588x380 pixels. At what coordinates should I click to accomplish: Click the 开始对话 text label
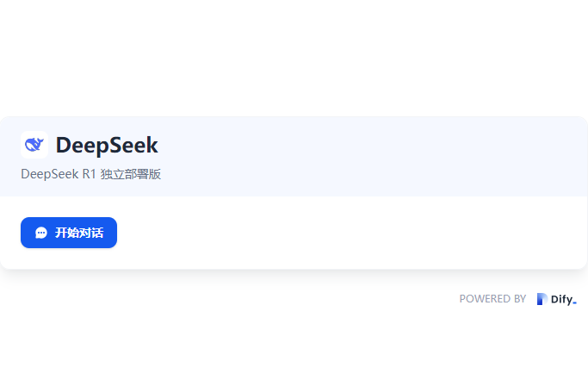79,233
